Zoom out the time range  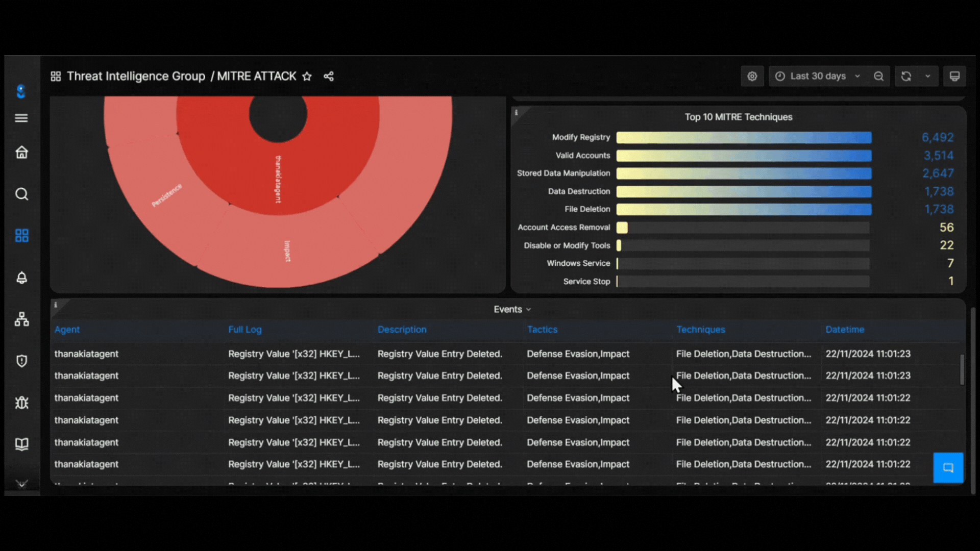click(x=878, y=76)
